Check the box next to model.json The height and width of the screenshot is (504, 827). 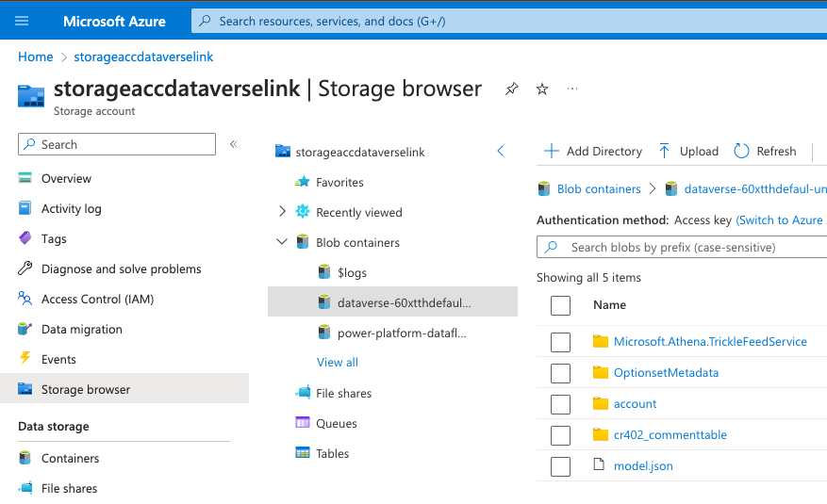click(x=560, y=466)
